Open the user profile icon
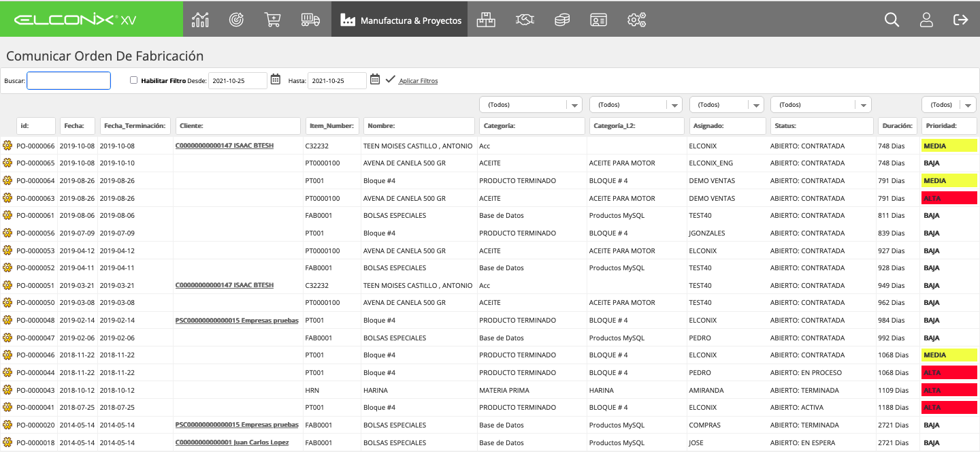 [926, 20]
